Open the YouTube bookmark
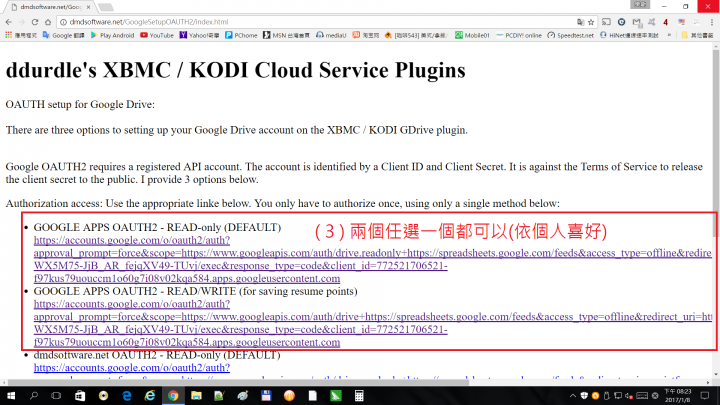Viewport: 720px width, 405px height. [x=157, y=35]
